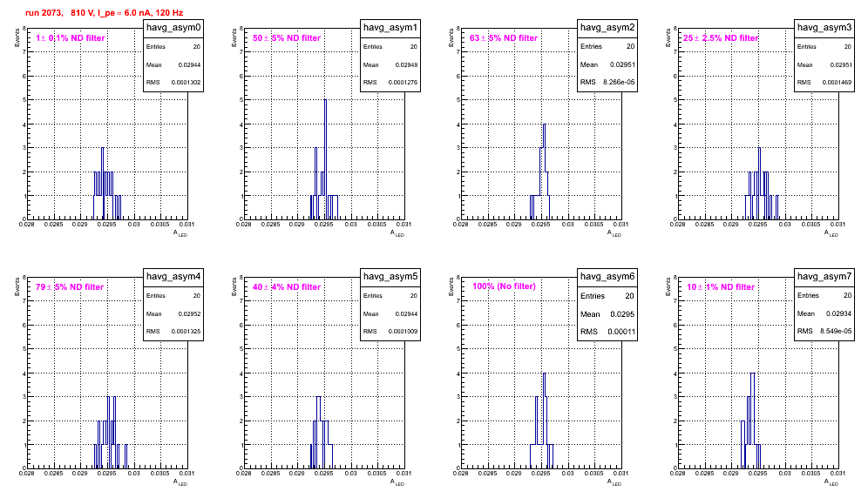Click Mean value 0.02934 in havg_asym7 box
The height and width of the screenshot is (498, 868).
coord(839,313)
